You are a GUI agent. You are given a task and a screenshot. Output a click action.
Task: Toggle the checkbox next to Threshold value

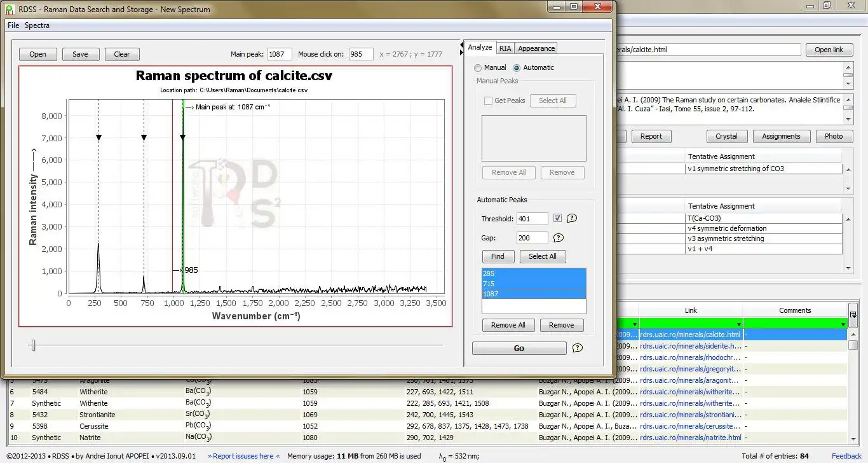point(557,218)
